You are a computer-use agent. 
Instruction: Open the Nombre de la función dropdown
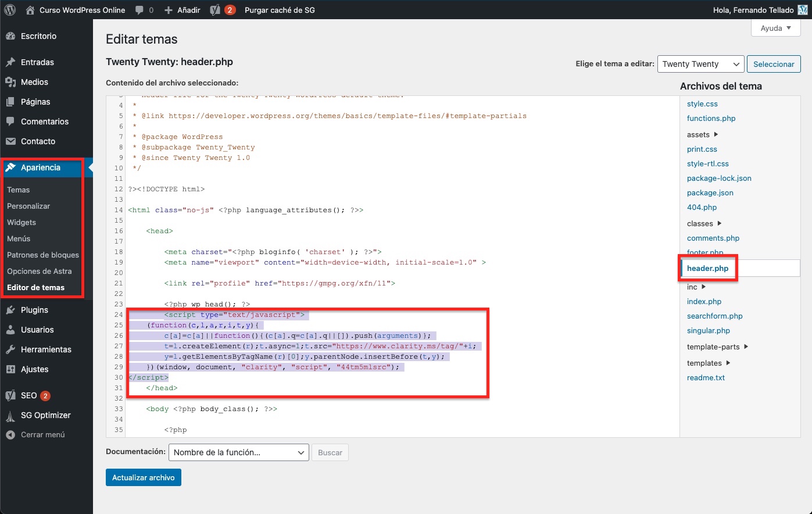[x=238, y=452]
